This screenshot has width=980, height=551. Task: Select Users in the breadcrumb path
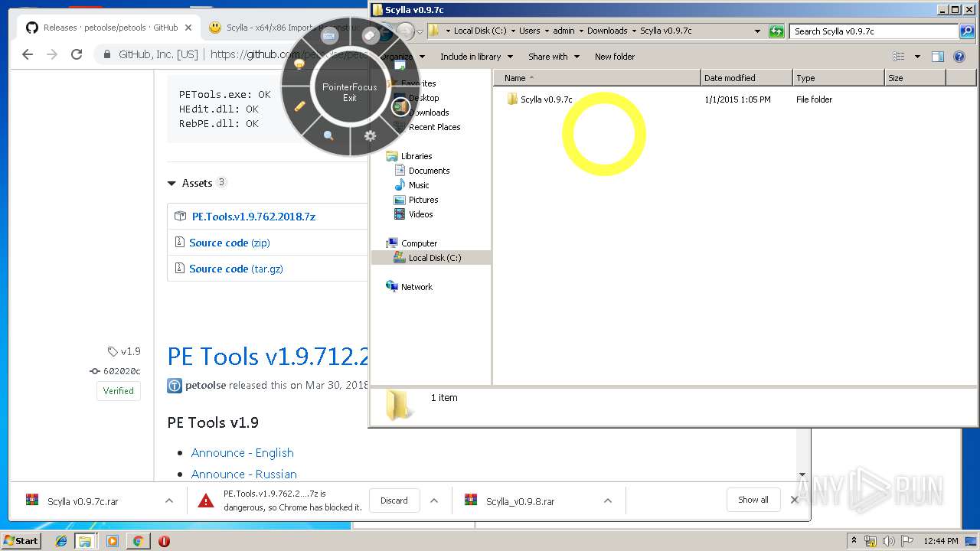tap(530, 31)
